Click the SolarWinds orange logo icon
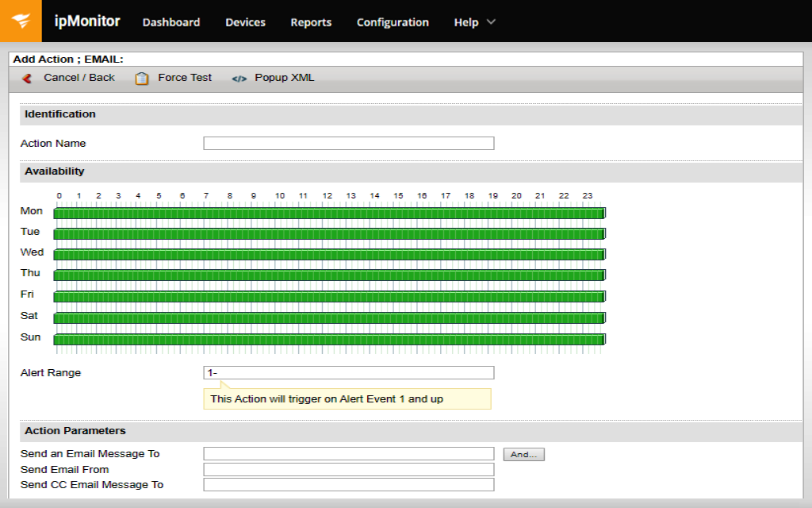Screen dimensions: 812x508 click(21, 21)
